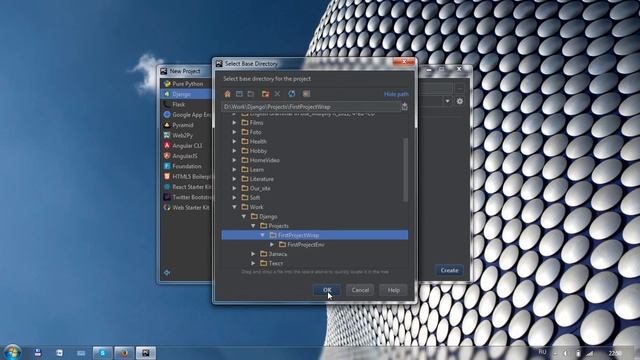
Task: Select the FirstProjectEnv folder
Action: [x=306, y=244]
